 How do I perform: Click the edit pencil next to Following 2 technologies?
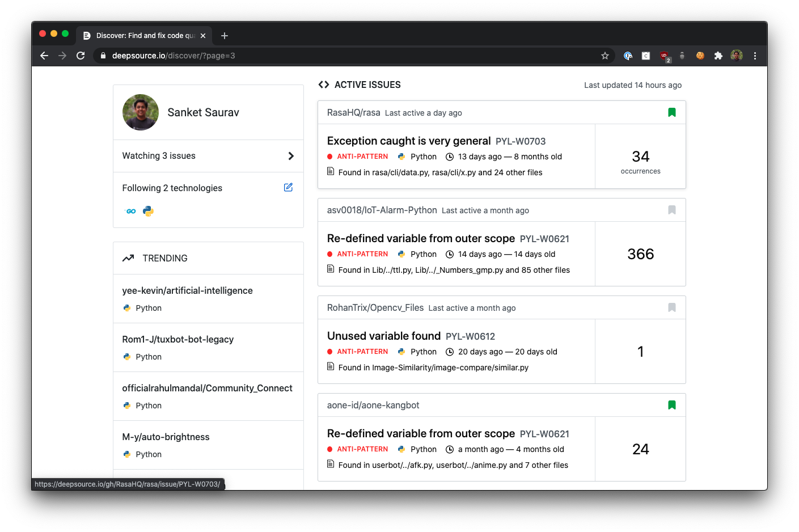pos(288,187)
